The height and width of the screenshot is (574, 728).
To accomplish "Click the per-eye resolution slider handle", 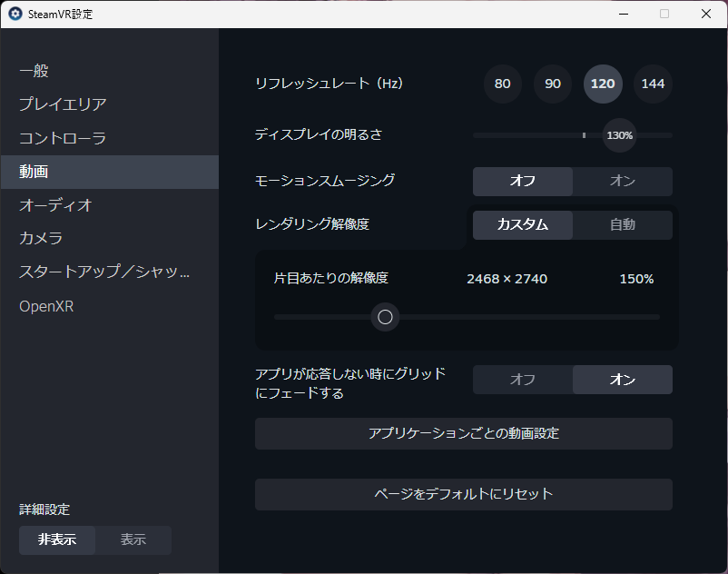I will tap(385, 317).
